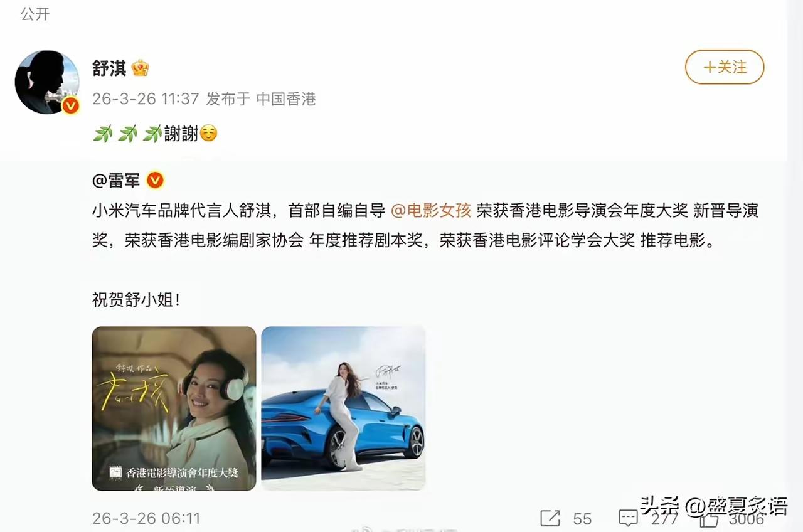
Task: Click the 头条 @盛夏絮语 watermark
Action: (x=714, y=506)
